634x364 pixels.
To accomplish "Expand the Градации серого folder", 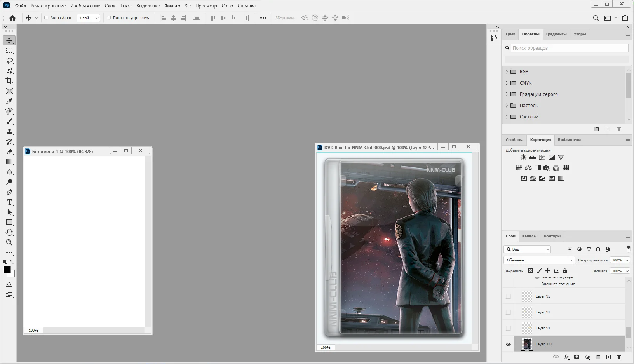I will point(507,94).
